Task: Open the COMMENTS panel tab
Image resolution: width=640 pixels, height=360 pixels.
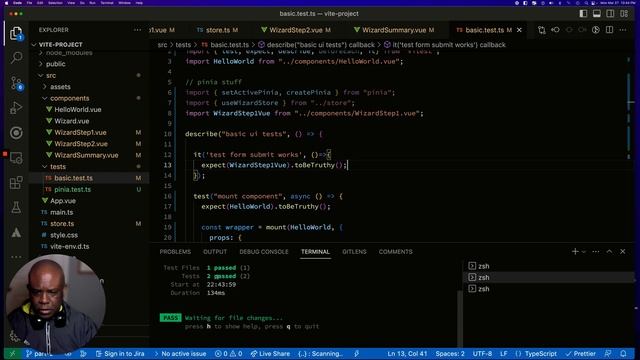Action: [396, 251]
